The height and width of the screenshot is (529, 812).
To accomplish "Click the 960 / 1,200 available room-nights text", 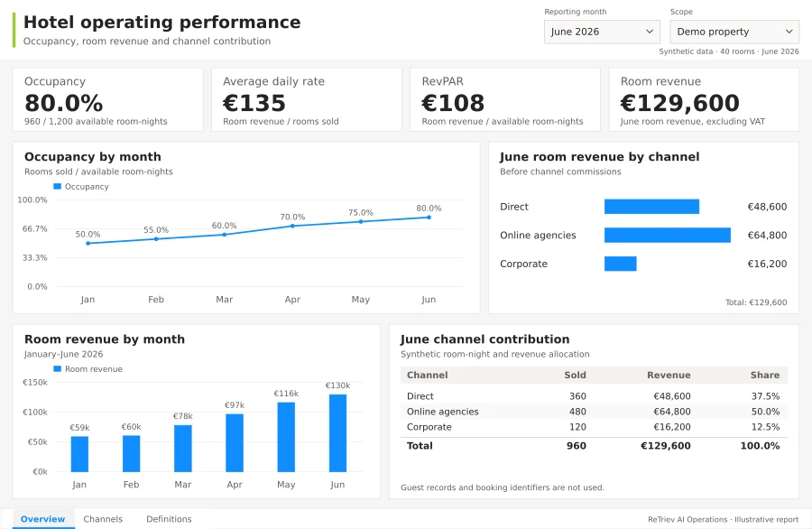I will [x=96, y=121].
